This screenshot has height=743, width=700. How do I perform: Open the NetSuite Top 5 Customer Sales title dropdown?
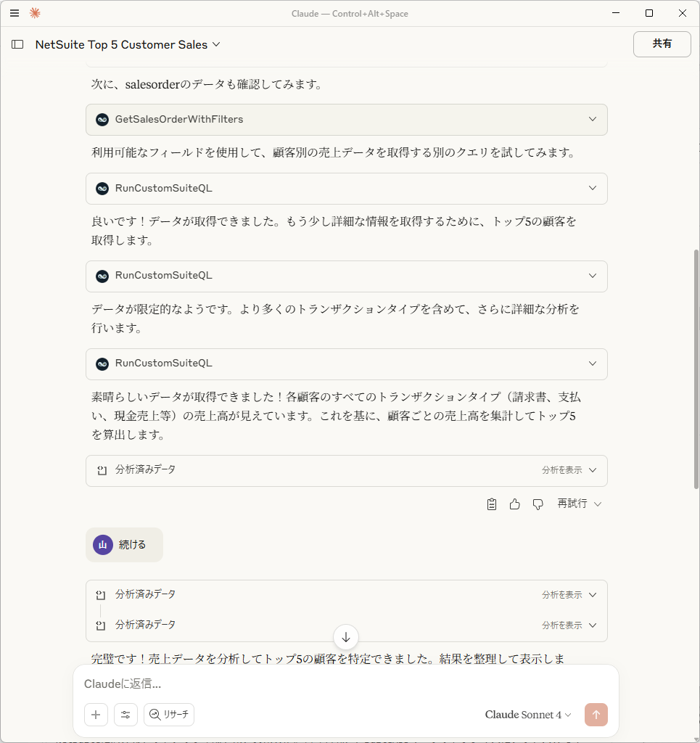(128, 44)
